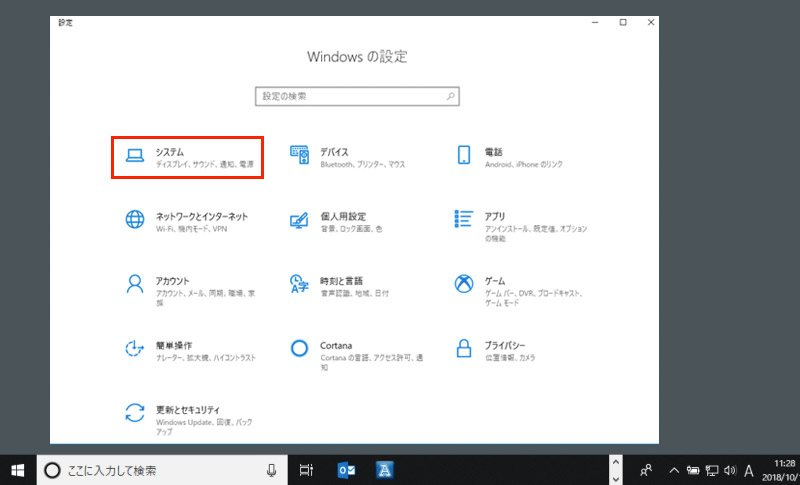This screenshot has width=800, height=485.
Task: Show hidden tray icons chevron
Action: click(x=674, y=470)
